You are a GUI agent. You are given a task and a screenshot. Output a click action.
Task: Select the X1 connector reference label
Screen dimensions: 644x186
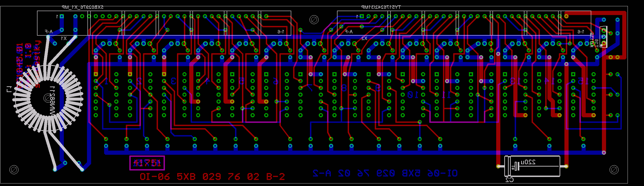pyautogui.click(x=64, y=38)
